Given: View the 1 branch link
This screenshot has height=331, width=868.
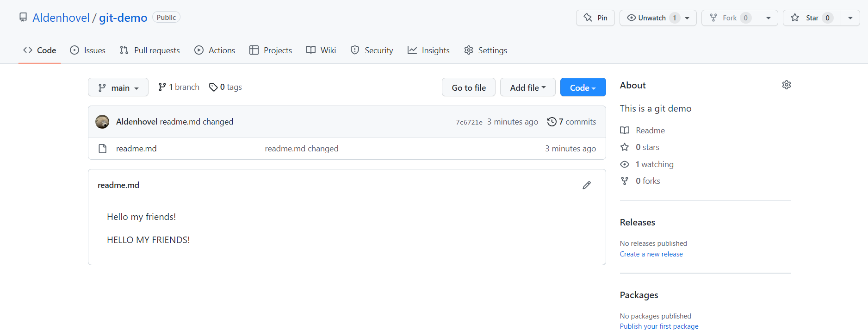Looking at the screenshot, I should [x=179, y=87].
